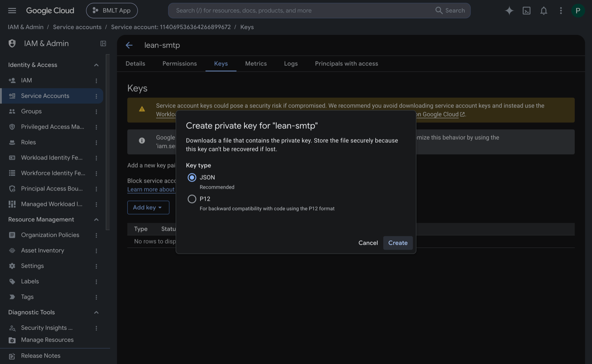This screenshot has height=364, width=592.
Task: Collapse the Identity & Access section
Action: coord(96,65)
